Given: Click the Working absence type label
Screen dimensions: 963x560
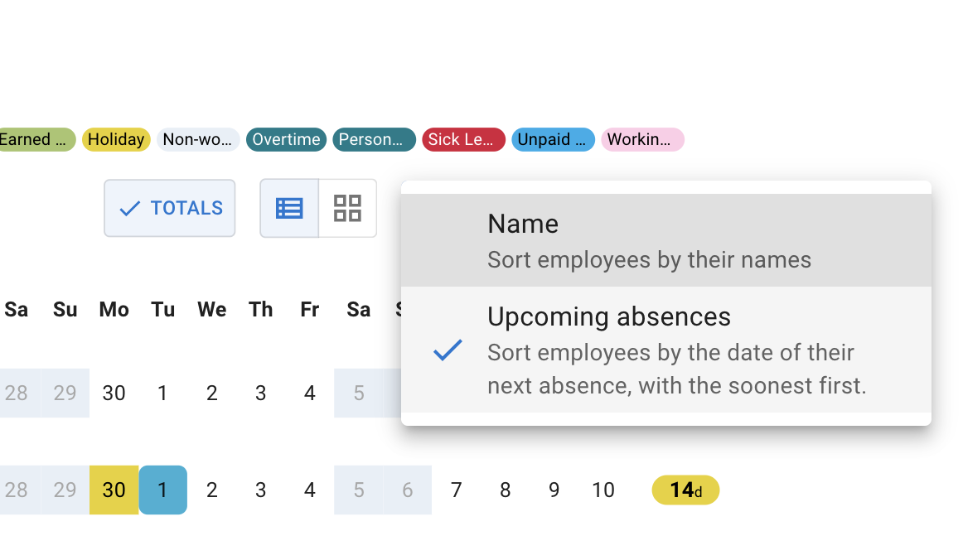Looking at the screenshot, I should pyautogui.click(x=642, y=139).
